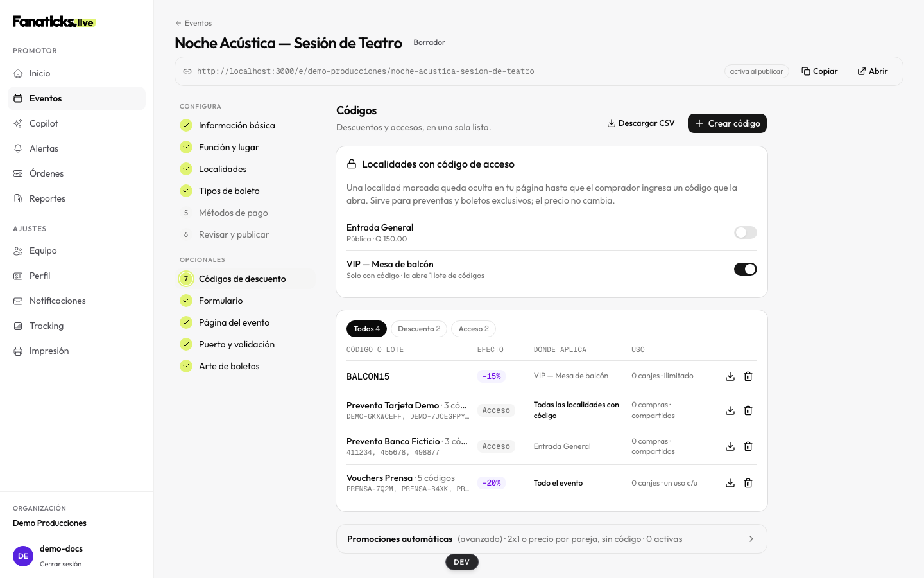Click Crear código button
This screenshot has width=924, height=578.
(727, 123)
